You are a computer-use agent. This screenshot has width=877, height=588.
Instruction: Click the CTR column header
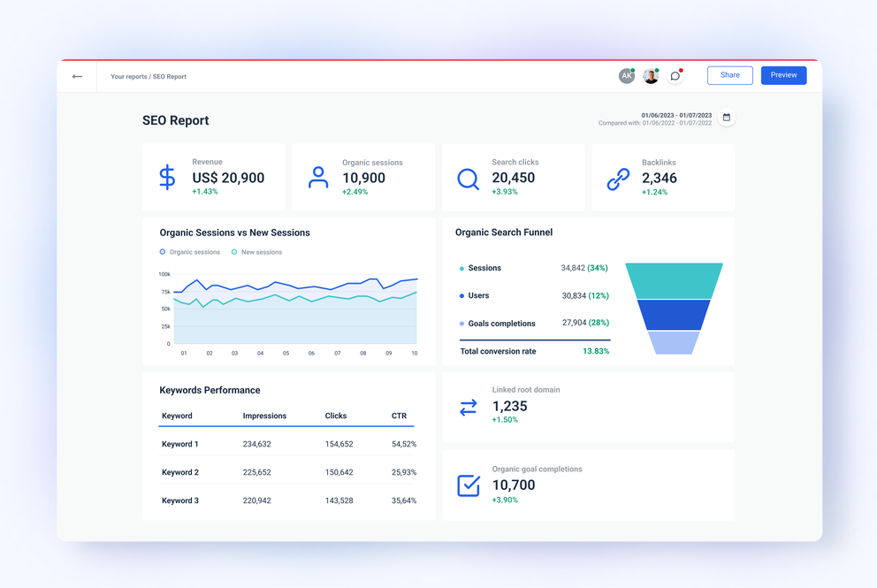[399, 416]
